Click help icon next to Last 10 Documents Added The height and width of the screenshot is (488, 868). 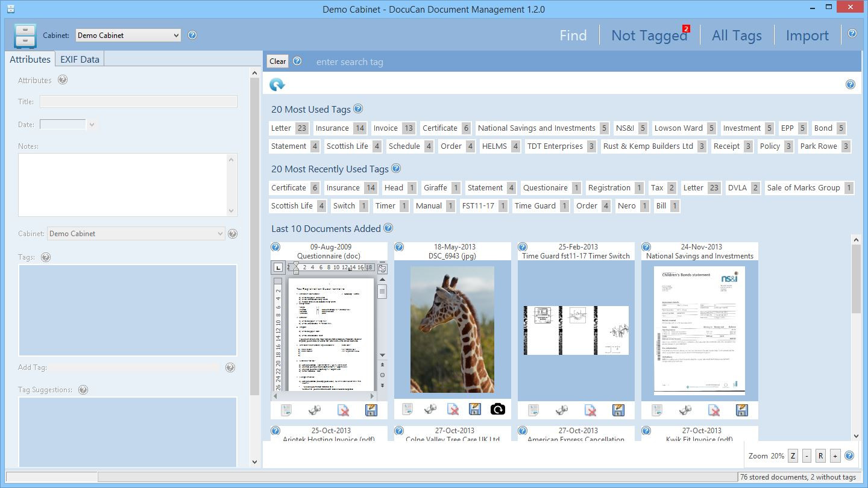coord(388,228)
